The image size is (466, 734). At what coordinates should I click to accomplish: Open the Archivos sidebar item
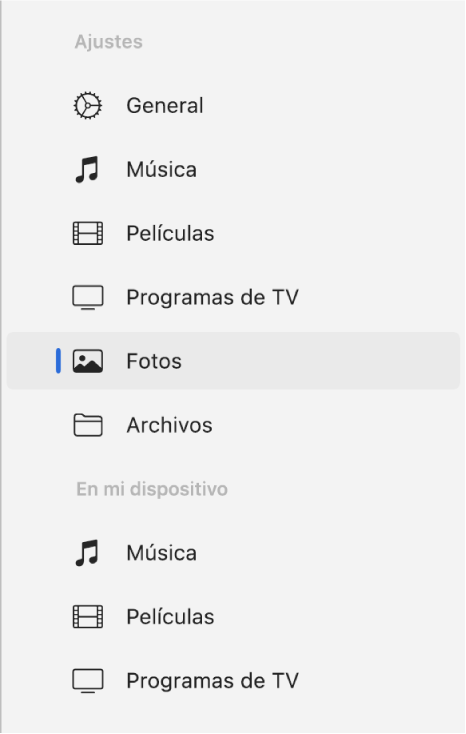click(233, 425)
